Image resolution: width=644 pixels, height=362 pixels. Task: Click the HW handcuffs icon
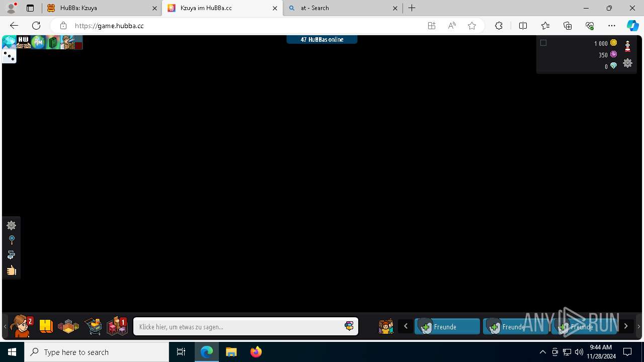click(x=24, y=42)
